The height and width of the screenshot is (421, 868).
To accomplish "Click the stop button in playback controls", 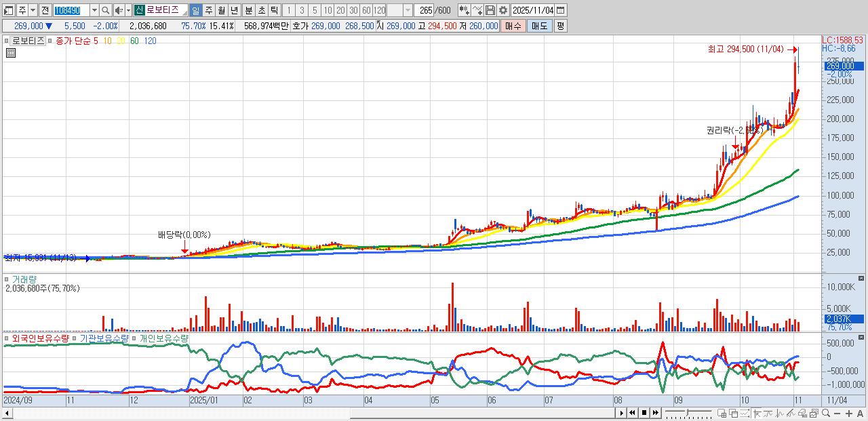I will coord(644,413).
